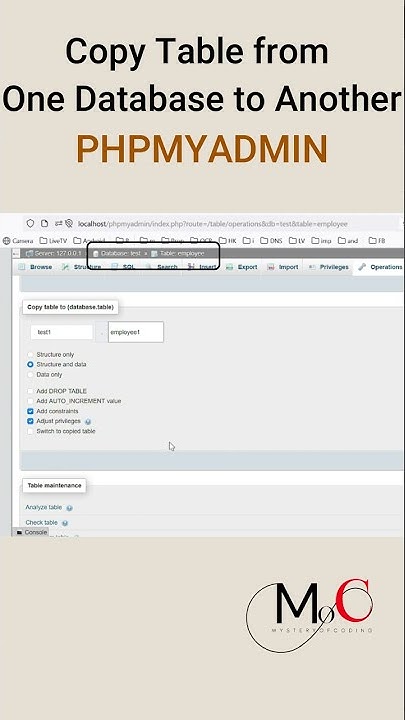Open the LV bookmark folder

coord(297,241)
